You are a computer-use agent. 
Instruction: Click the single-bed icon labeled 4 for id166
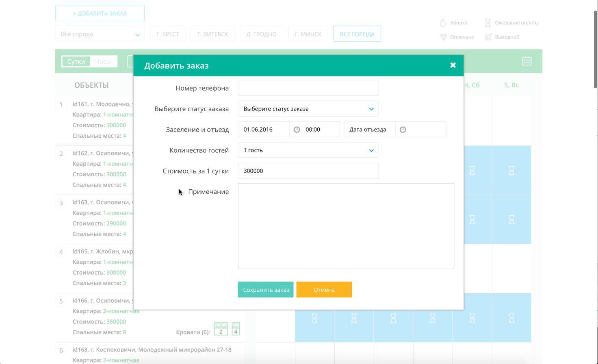236,329
